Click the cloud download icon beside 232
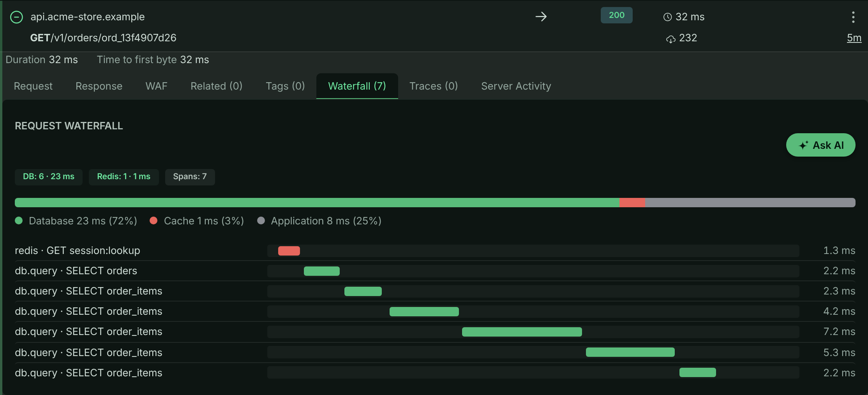The height and width of the screenshot is (395, 868). coord(670,39)
